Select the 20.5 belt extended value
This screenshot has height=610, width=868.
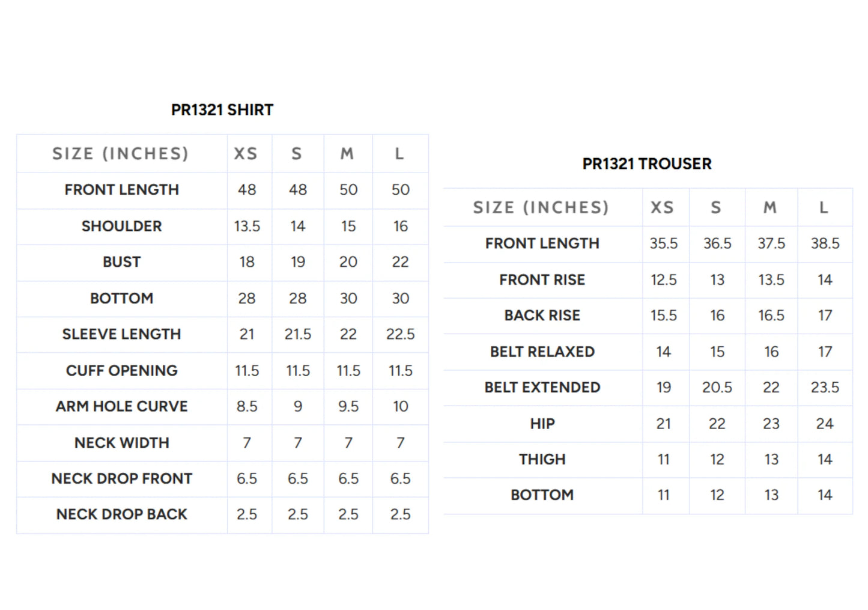coord(717,388)
